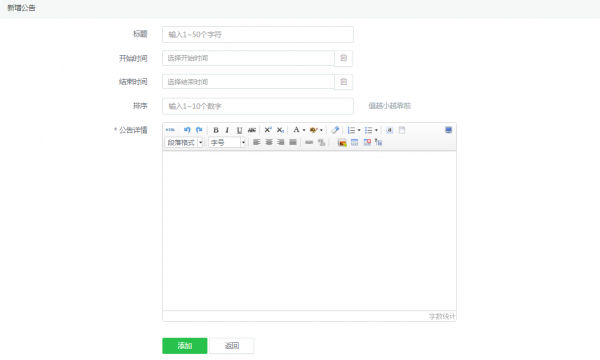Apply strikethrough formatting
Image resolution: width=600 pixels, height=360 pixels.
251,130
